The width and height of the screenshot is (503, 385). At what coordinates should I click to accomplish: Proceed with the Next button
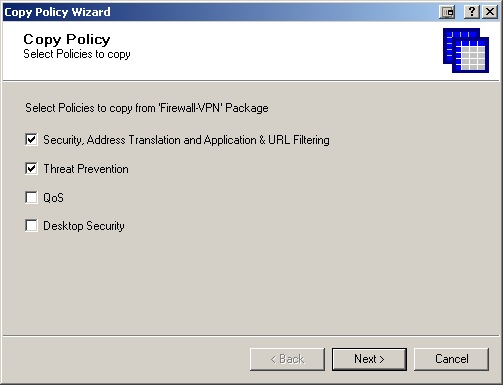click(x=369, y=359)
